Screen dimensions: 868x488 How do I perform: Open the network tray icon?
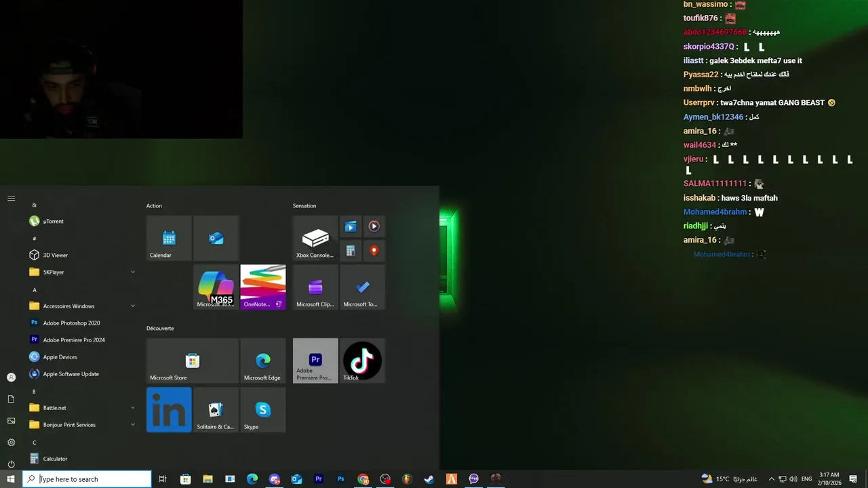(782, 479)
